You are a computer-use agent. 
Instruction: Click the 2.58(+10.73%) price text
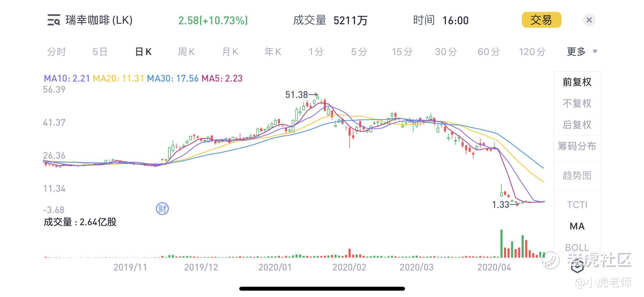pyautogui.click(x=213, y=20)
